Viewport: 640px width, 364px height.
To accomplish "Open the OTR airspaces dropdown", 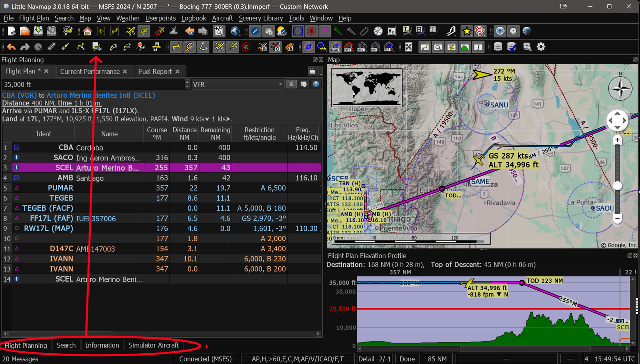I will (x=375, y=47).
